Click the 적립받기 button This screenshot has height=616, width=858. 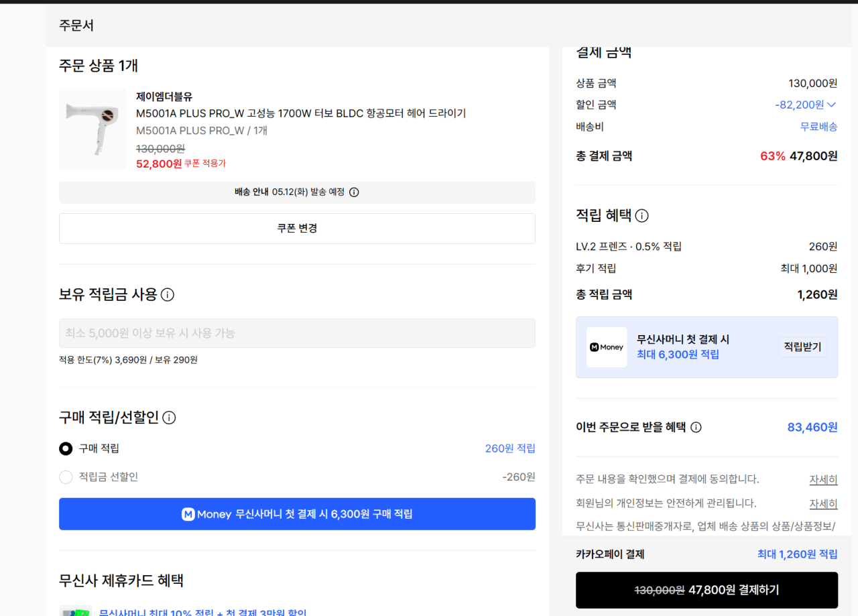802,347
